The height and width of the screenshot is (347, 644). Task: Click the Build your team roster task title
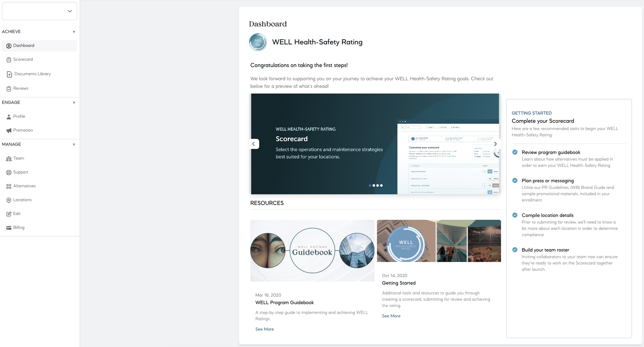click(x=545, y=250)
